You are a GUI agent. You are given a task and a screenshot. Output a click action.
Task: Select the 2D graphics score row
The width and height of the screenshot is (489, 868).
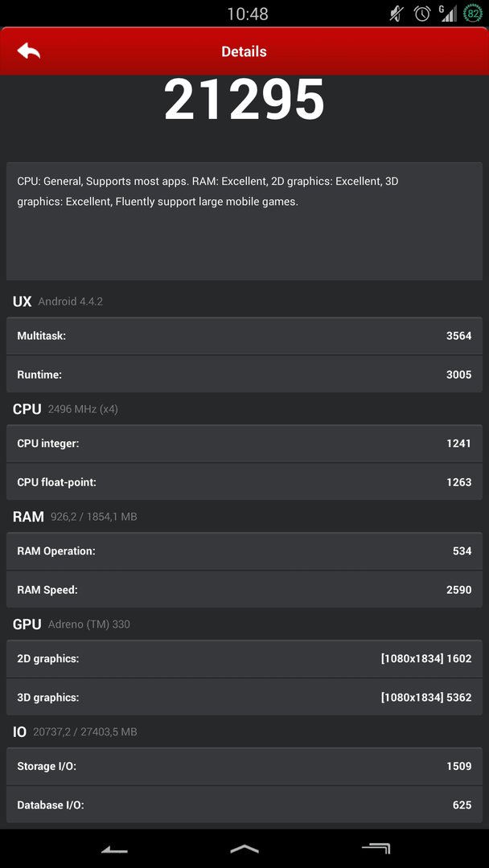click(x=244, y=659)
